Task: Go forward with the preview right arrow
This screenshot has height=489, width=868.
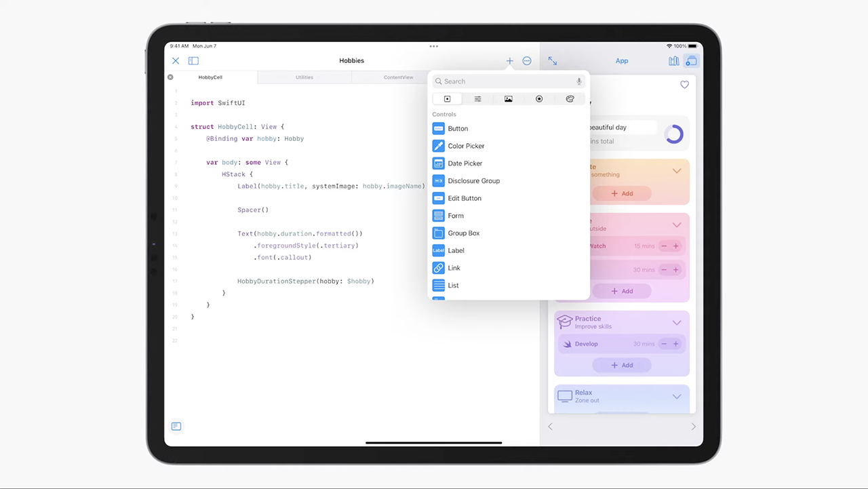Action: (693, 427)
